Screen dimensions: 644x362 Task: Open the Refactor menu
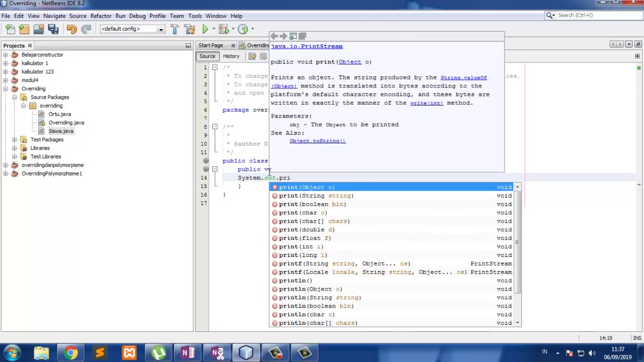tap(101, 16)
